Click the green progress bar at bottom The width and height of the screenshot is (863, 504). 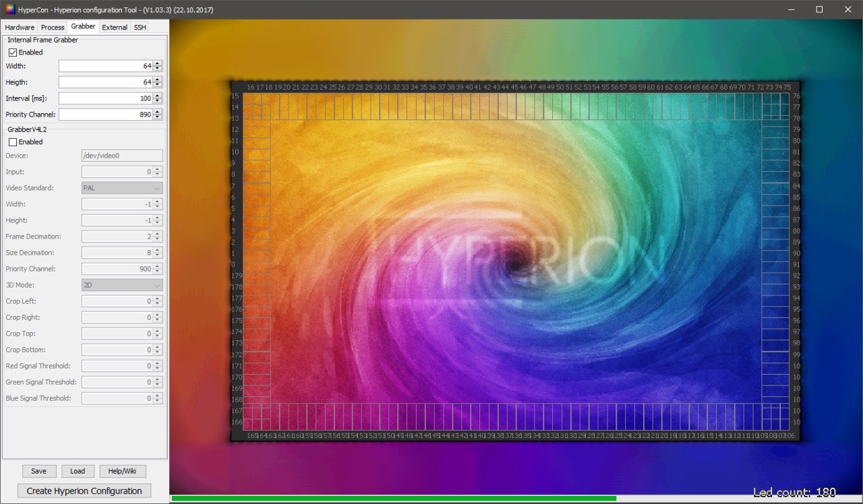click(x=394, y=499)
